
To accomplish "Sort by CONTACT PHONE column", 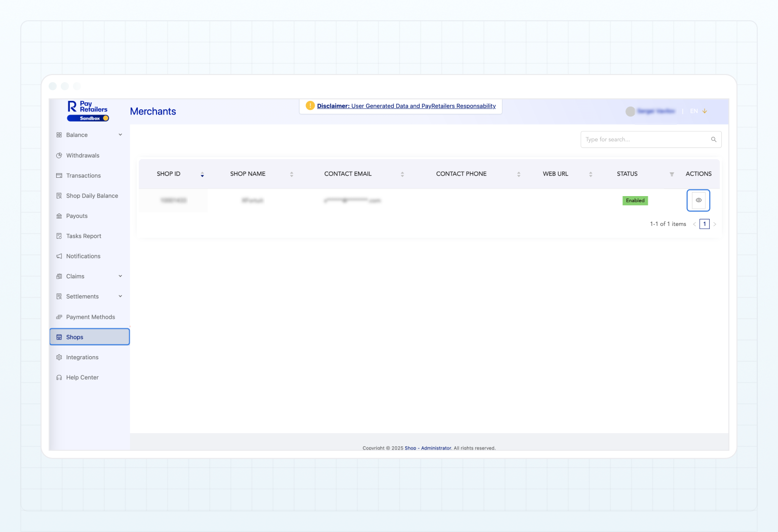I will (519, 174).
